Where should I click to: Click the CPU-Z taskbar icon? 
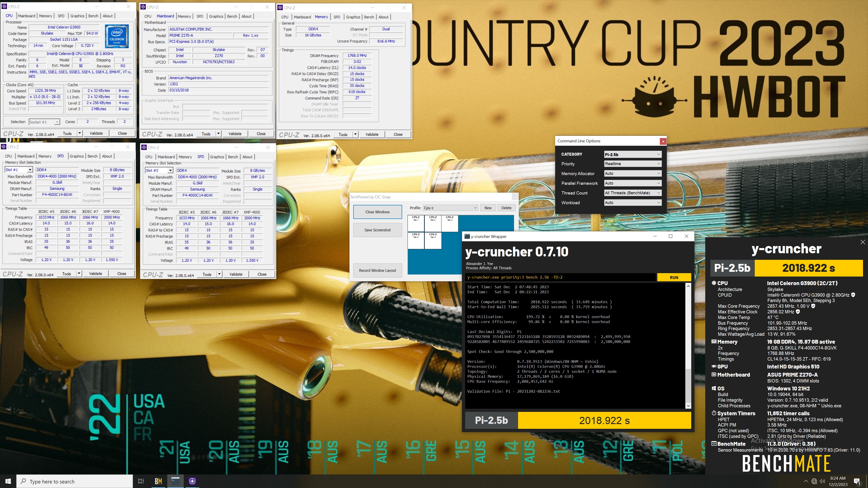(192, 481)
